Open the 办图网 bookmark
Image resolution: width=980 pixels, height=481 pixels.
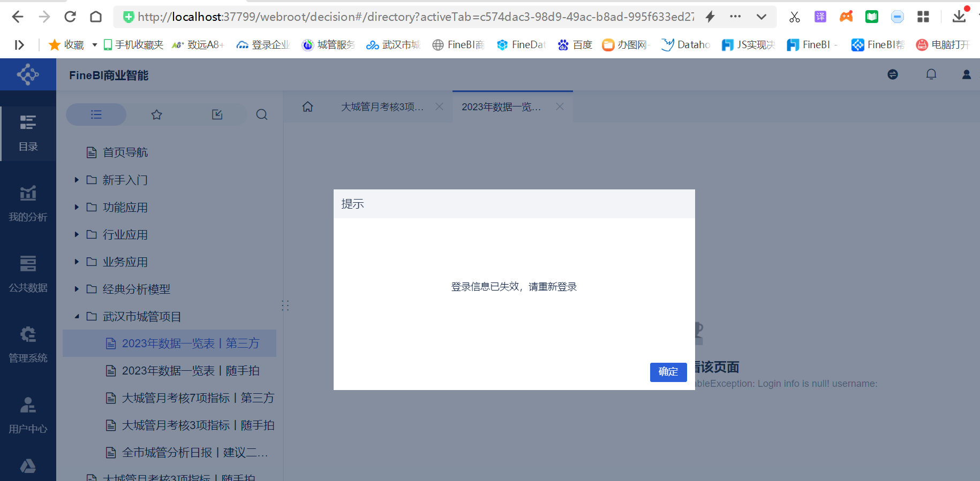tap(625, 45)
